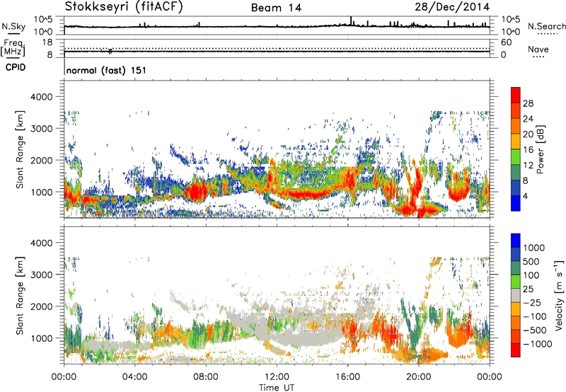Viewport: 566px width, 392px height.
Task: Click the '1000' value on the velocity colorbar
Action: point(534,248)
